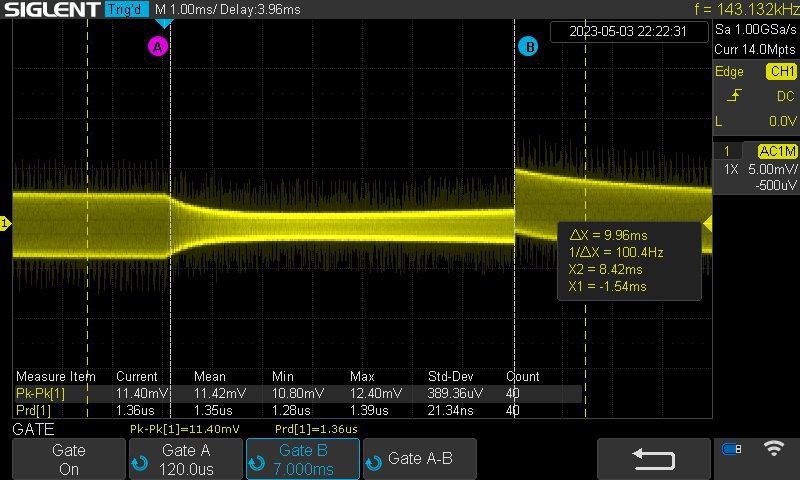Click the Gate A rotary knob icon
Viewport: 800px width, 480px height.
140,463
